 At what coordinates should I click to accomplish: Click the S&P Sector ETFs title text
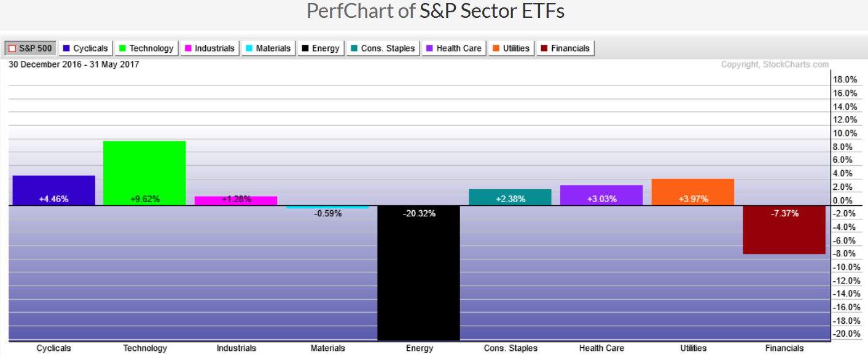click(491, 11)
